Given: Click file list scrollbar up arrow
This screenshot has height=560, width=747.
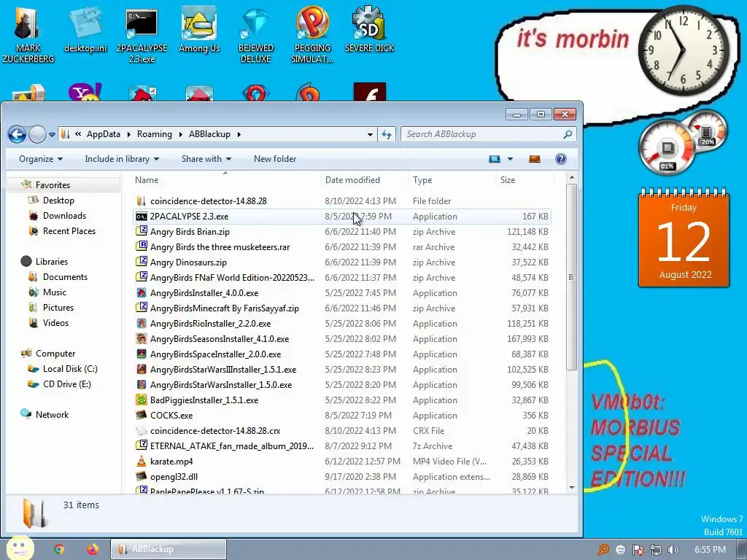Looking at the screenshot, I should pyautogui.click(x=572, y=178).
